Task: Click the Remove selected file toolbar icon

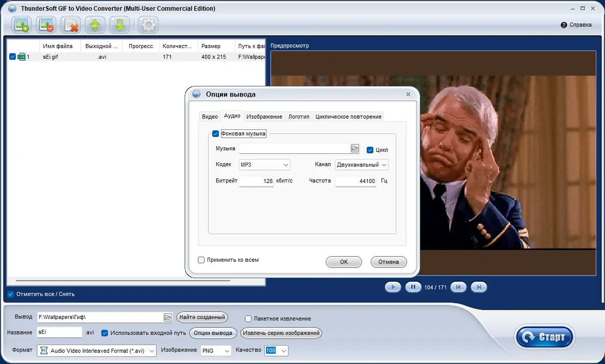Action: (46, 25)
